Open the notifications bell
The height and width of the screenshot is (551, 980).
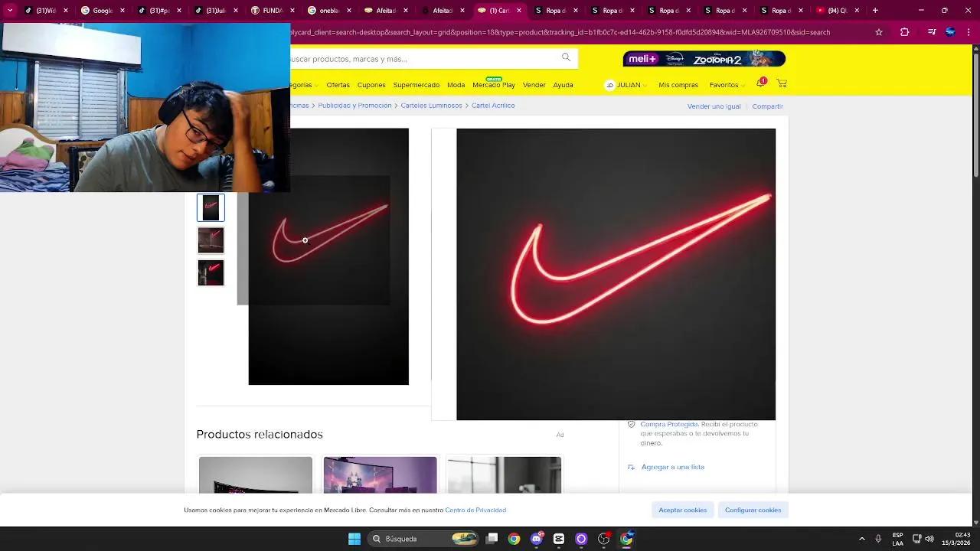759,84
